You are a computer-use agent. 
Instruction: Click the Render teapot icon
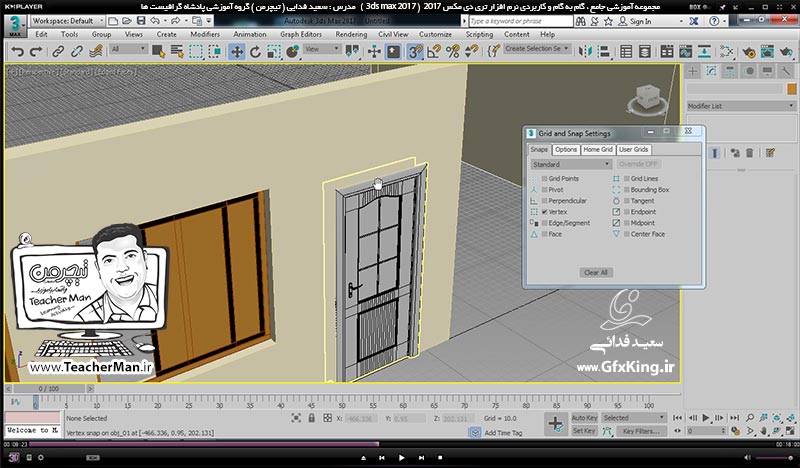786,52
